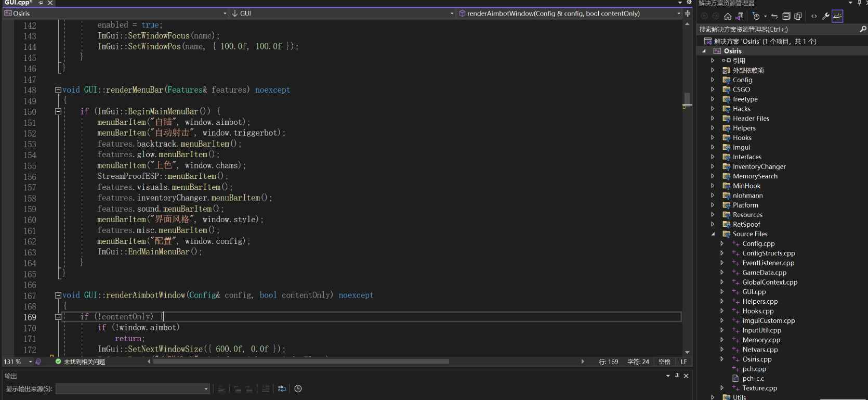Click the sync arrows icon in Solution Explorer
The image size is (868, 400).
tap(774, 16)
